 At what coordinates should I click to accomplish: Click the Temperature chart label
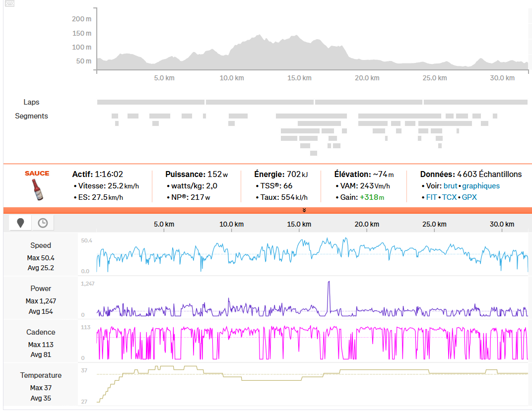(41, 375)
